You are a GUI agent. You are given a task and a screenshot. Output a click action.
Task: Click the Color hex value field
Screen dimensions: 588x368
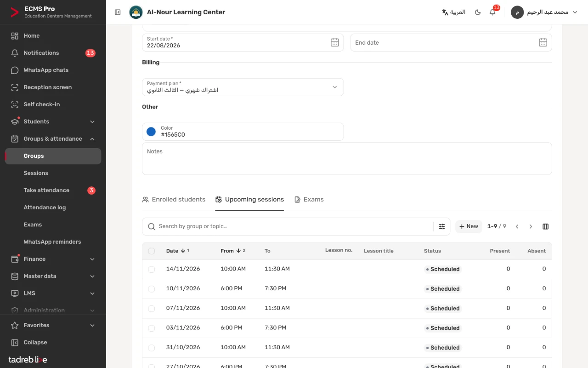pyautogui.click(x=243, y=132)
